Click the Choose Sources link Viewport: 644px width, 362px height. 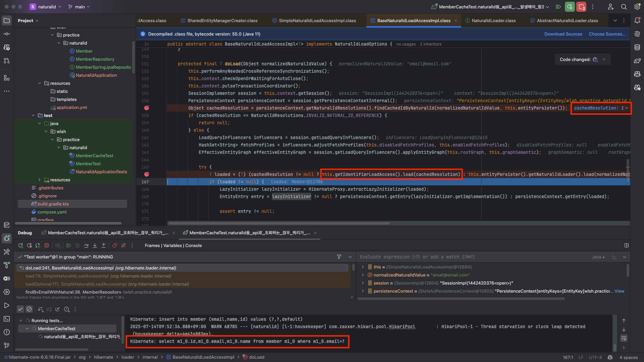click(x=607, y=34)
